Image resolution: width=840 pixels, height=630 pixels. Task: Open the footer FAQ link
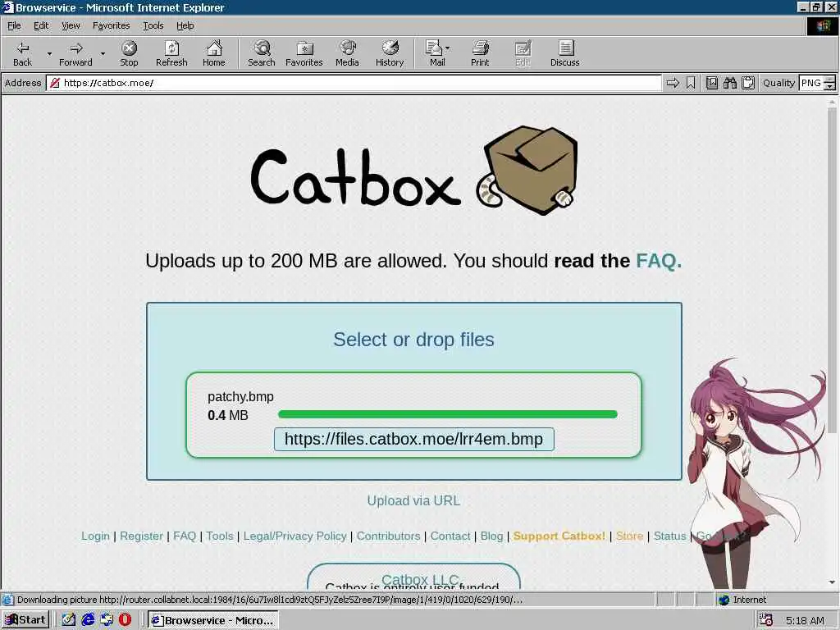pos(185,536)
